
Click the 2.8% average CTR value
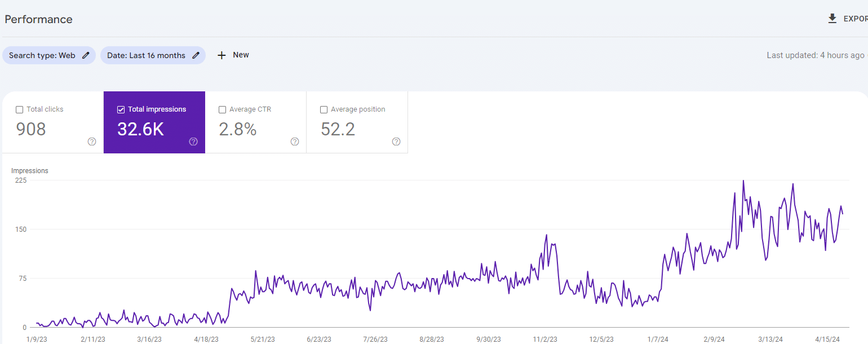pyautogui.click(x=237, y=130)
